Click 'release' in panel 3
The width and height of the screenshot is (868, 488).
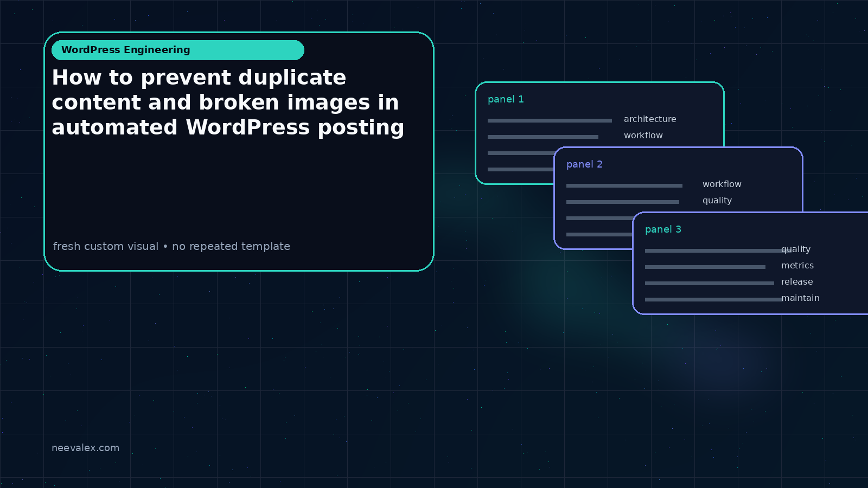(x=797, y=281)
